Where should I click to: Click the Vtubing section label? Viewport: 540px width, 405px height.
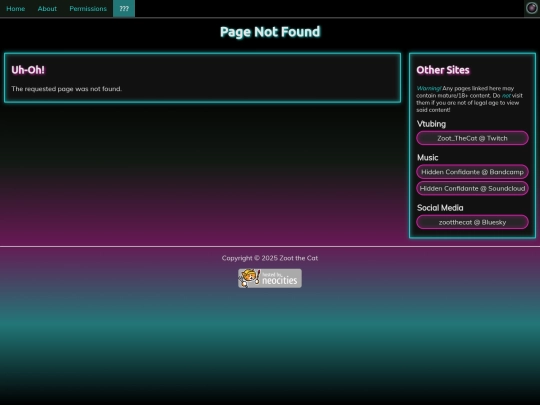pos(431,124)
